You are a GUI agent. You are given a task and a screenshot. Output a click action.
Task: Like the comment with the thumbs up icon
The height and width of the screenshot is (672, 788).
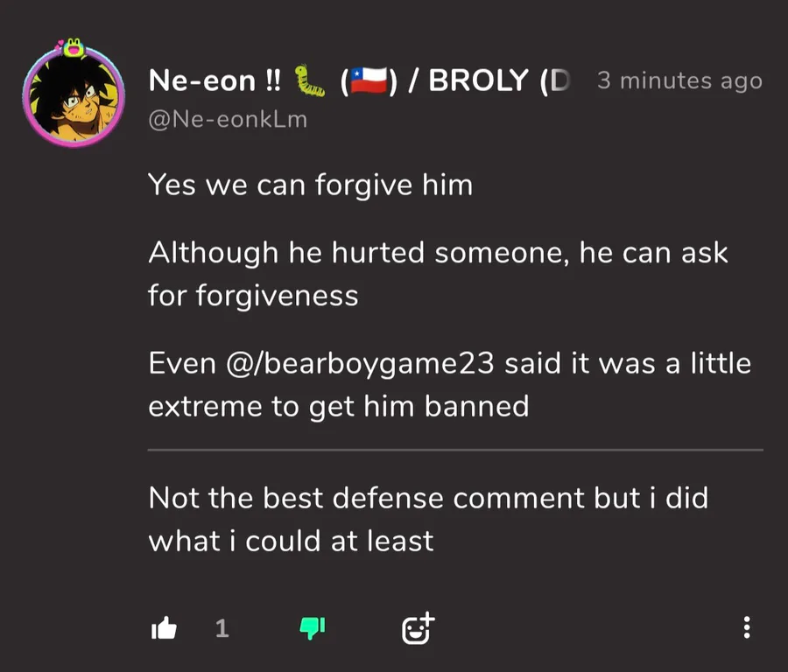click(164, 627)
